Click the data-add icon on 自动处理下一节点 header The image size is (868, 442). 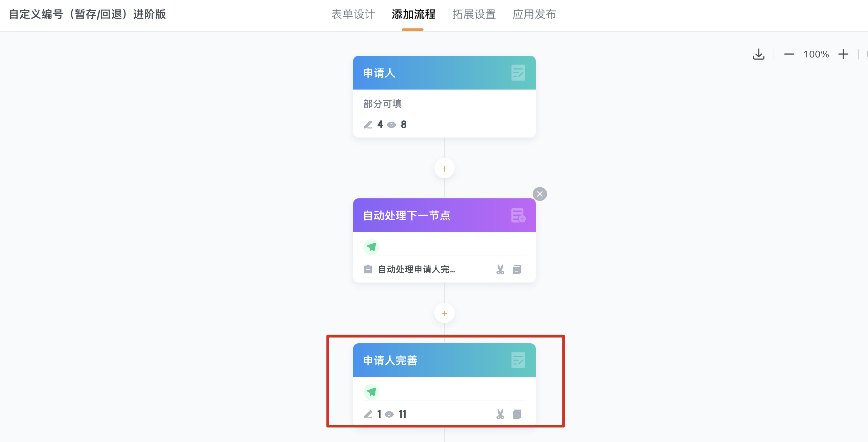(x=518, y=215)
